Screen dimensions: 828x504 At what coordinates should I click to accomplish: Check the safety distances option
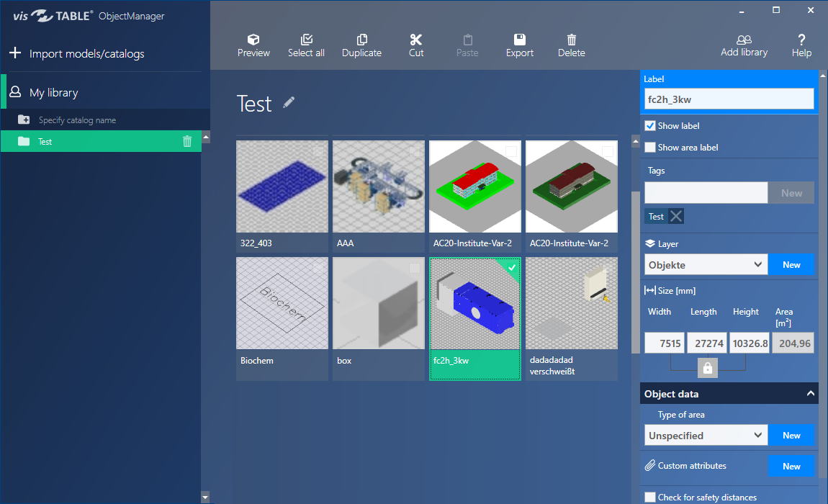[650, 497]
